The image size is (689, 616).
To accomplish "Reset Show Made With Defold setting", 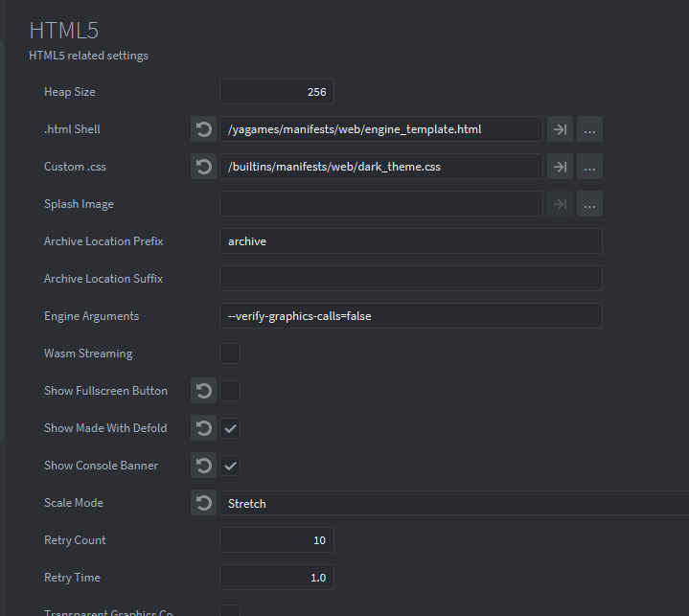I will pos(203,428).
